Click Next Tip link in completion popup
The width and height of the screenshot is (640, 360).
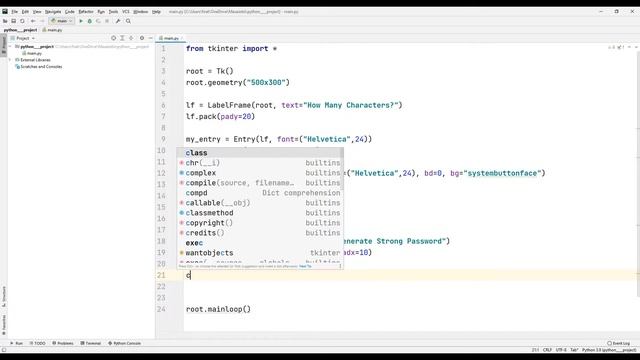click(x=305, y=266)
